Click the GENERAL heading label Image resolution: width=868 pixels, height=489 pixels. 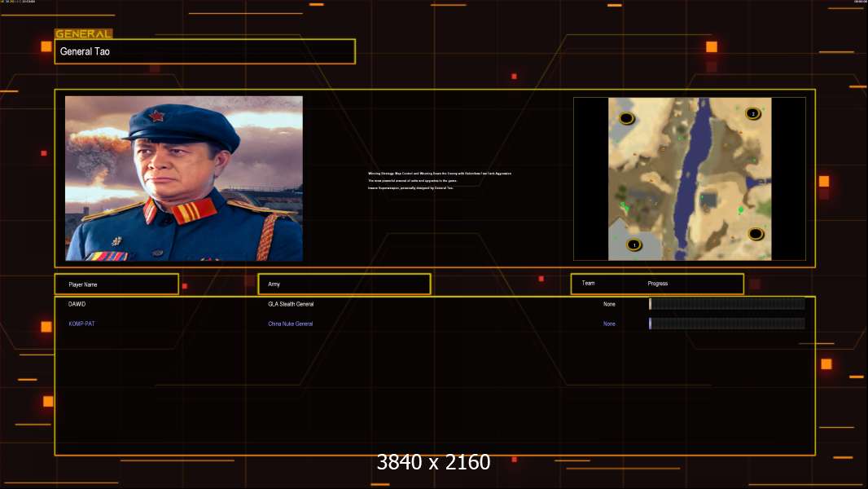[84, 33]
